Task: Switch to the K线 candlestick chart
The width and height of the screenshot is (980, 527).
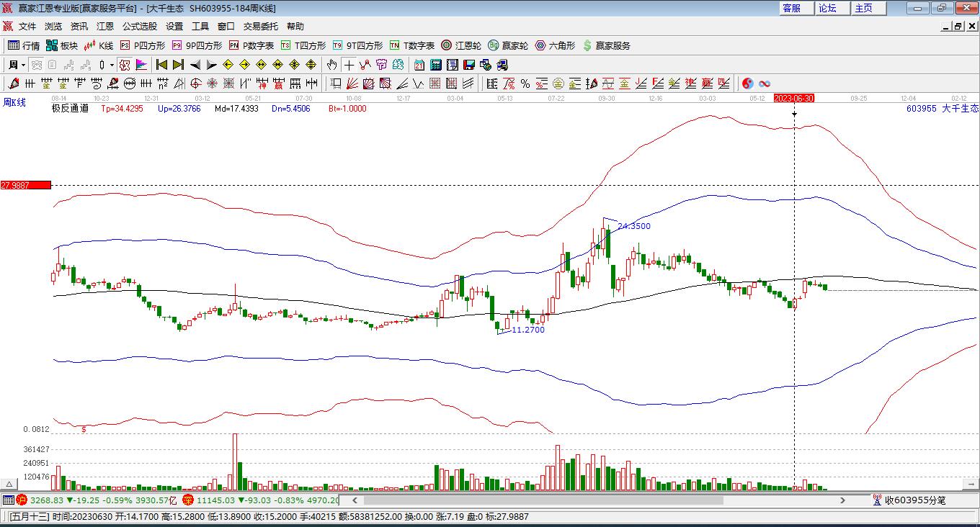Action: click(99, 45)
